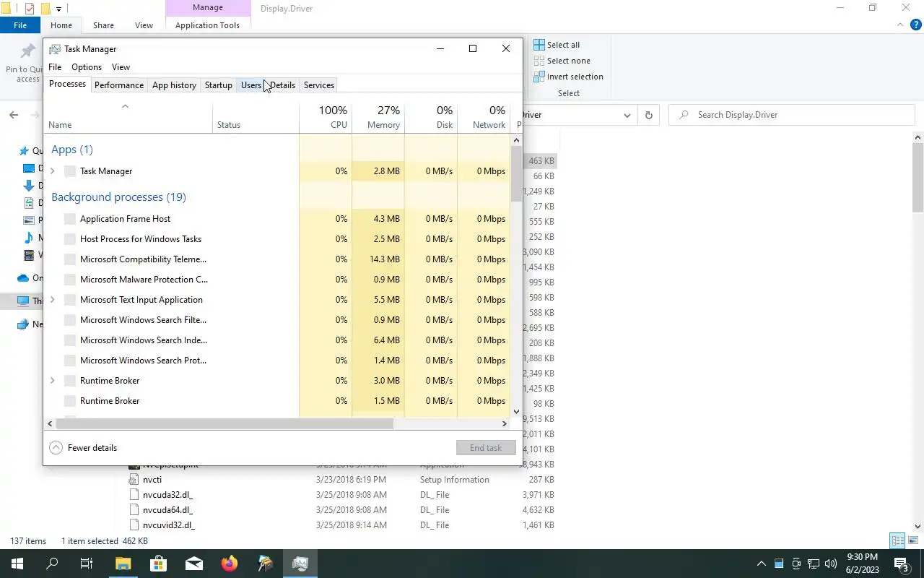Click the Task Manager app row icon
The width and height of the screenshot is (924, 578).
70,171
